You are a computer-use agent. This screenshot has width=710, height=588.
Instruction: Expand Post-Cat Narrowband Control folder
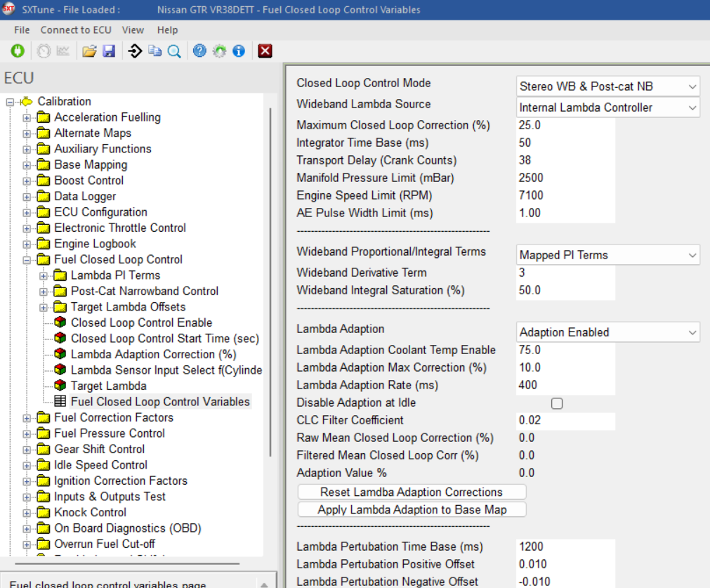pyautogui.click(x=44, y=292)
